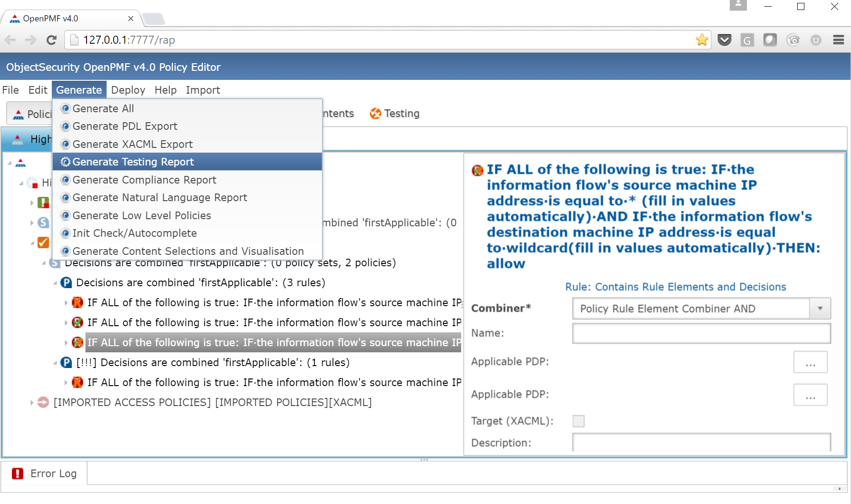Click the red Error Log icon
The image size is (851, 504).
click(18, 474)
